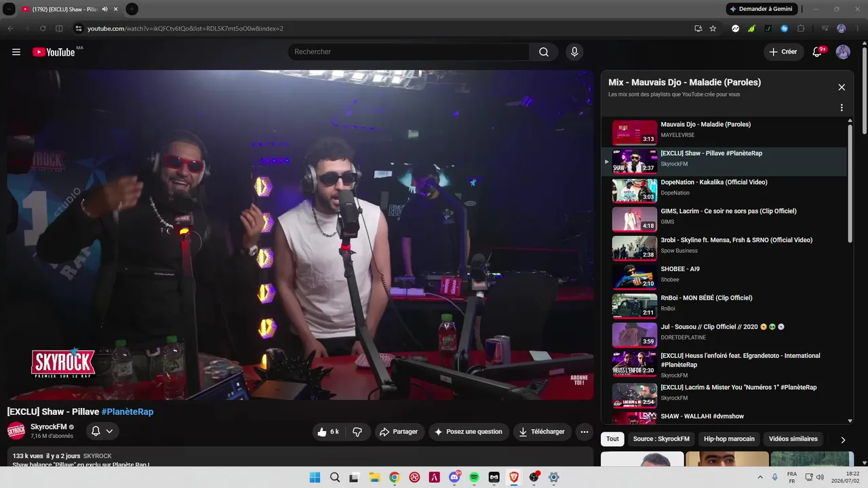
Task: Like the video with thumbs up
Action: click(x=329, y=432)
